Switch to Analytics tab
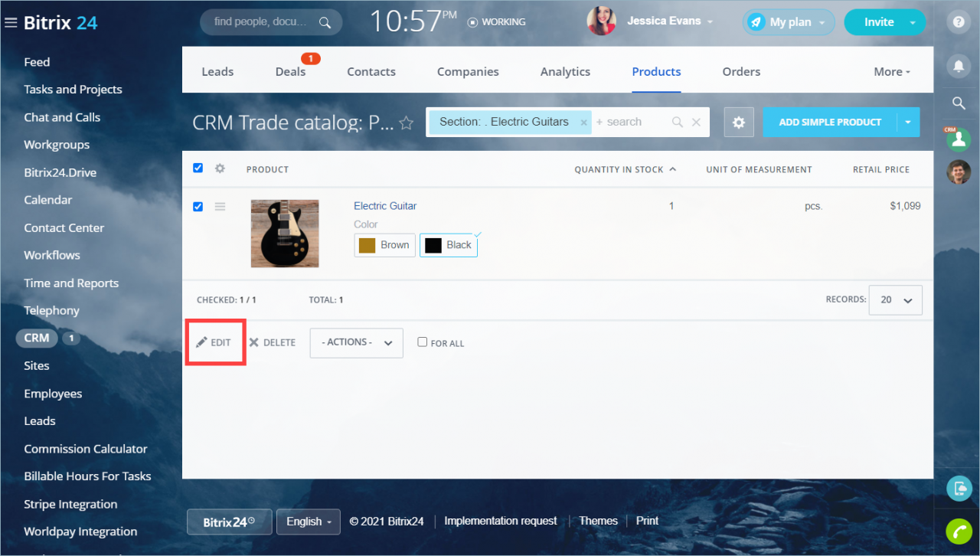Screen dimensions: 980x556 (565, 72)
